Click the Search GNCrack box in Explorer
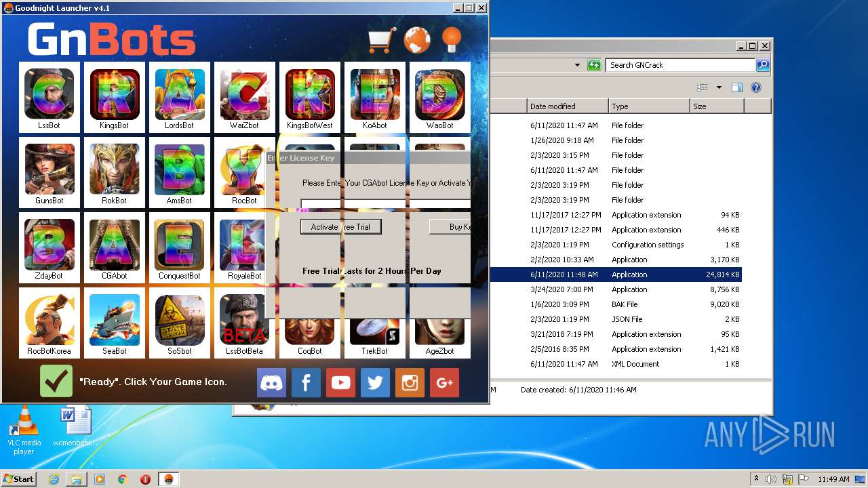Viewport: 868px width, 488px height. point(680,65)
